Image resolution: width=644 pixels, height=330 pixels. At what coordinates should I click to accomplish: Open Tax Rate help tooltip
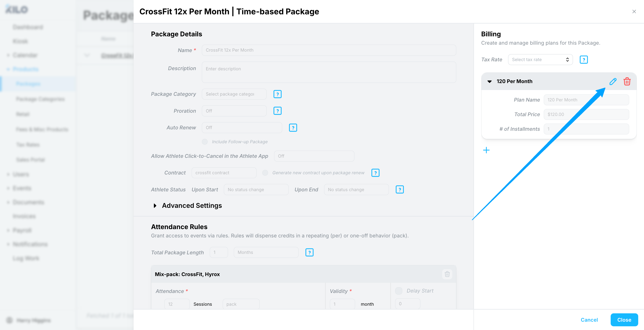(584, 60)
